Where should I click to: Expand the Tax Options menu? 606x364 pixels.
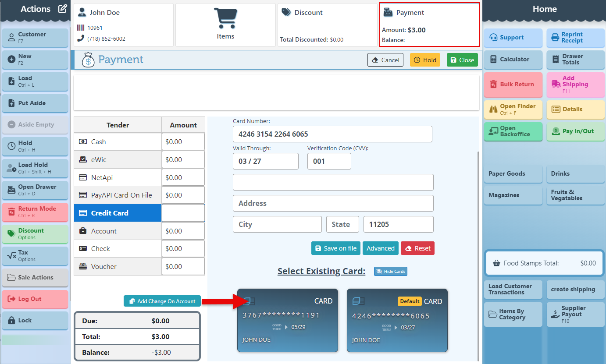(35, 255)
